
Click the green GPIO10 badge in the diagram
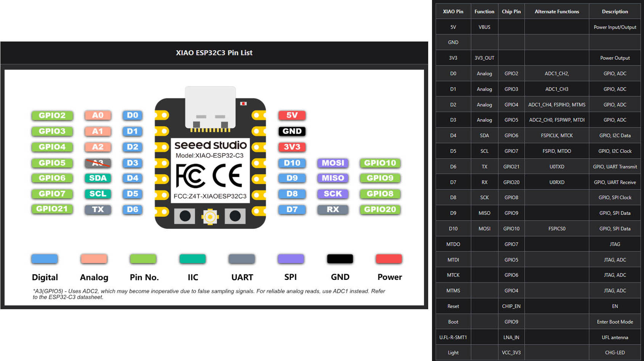[x=380, y=163]
